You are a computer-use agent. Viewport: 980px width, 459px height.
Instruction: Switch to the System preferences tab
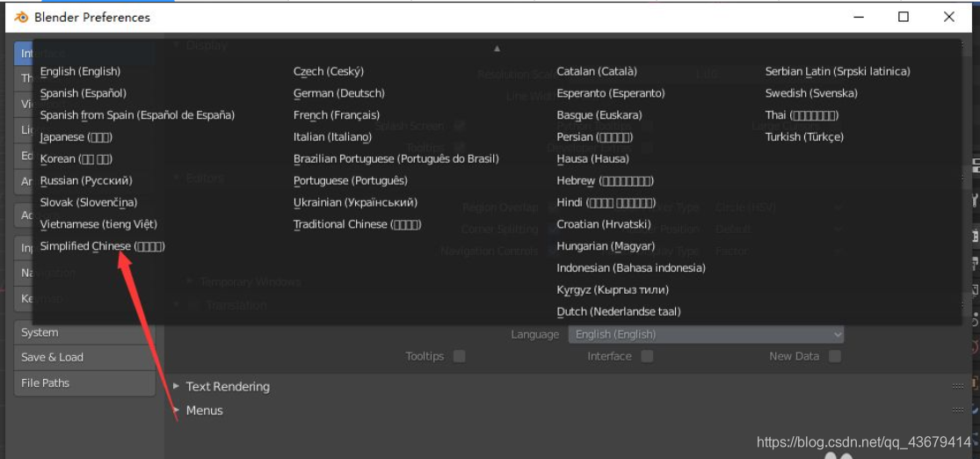pyautogui.click(x=84, y=332)
